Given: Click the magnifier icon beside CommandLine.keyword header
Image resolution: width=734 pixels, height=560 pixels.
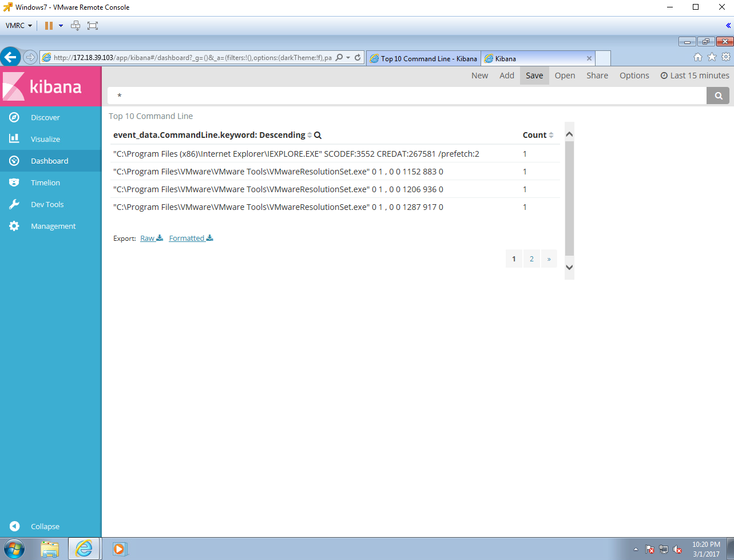Looking at the screenshot, I should (318, 135).
